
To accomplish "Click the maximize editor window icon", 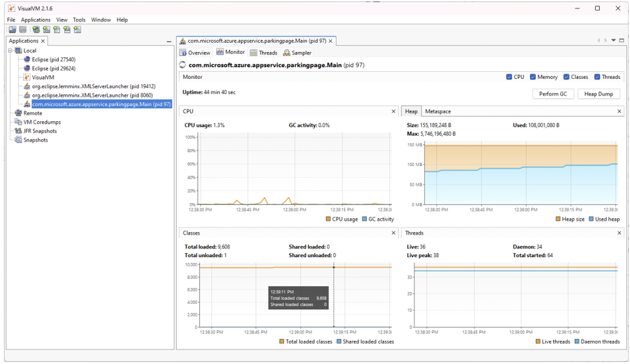I will 622,40.
